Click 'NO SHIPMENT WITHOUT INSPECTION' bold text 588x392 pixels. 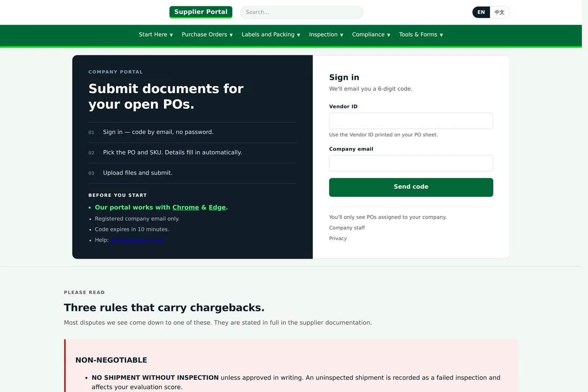pos(155,378)
